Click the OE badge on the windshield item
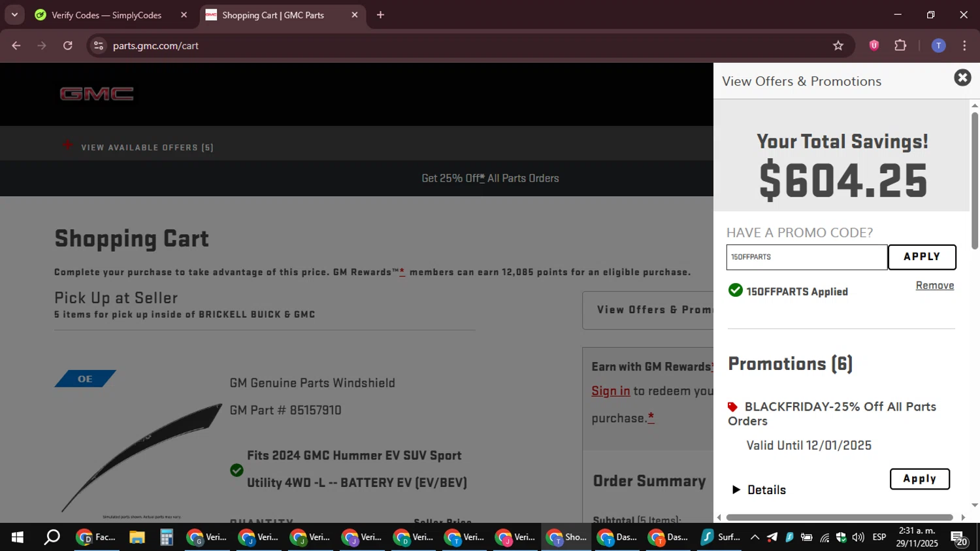 (x=85, y=378)
